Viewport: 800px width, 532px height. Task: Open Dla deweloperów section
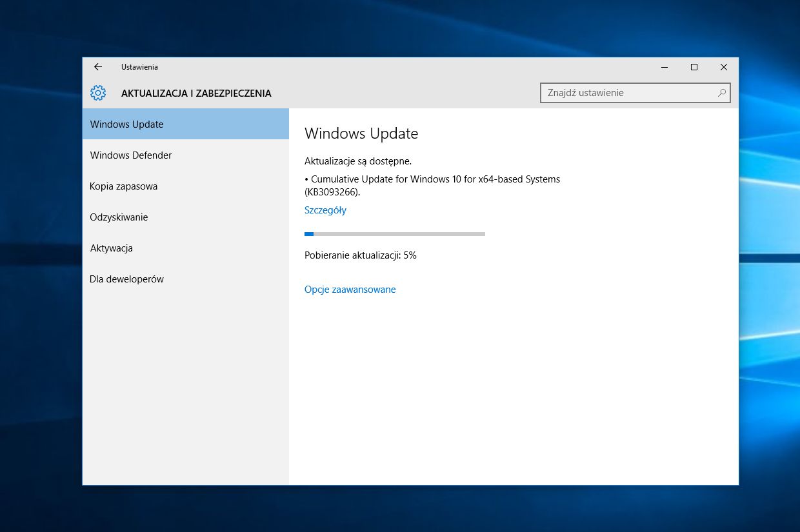[186, 279]
